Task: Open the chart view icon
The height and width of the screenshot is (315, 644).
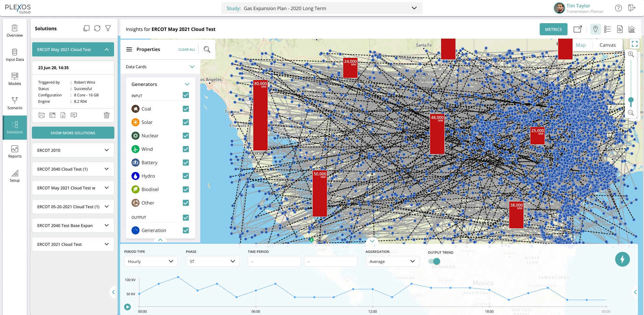Action: (632, 29)
